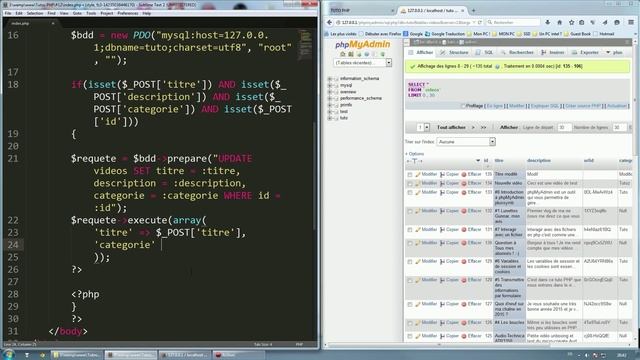
Task: Expand the tuto database node
Action: [x=329, y=118]
